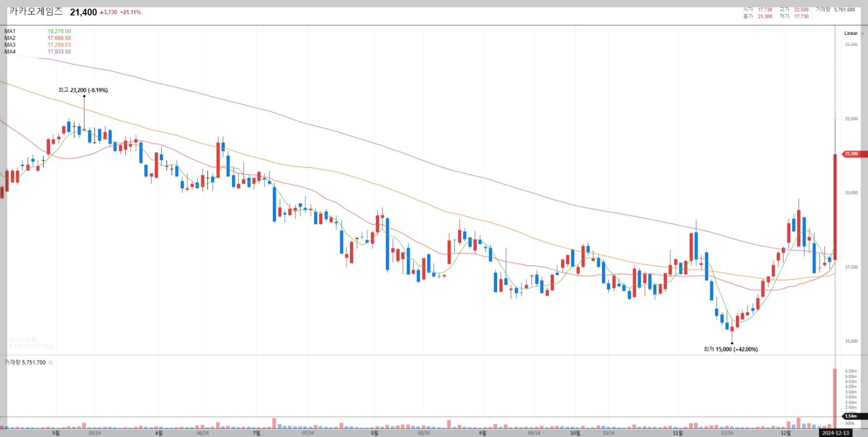
Task: Click the 11월 label on time axis
Action: (678, 433)
